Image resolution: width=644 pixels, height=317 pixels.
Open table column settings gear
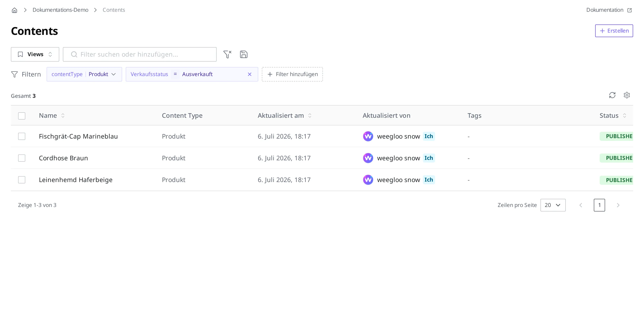pos(627,95)
